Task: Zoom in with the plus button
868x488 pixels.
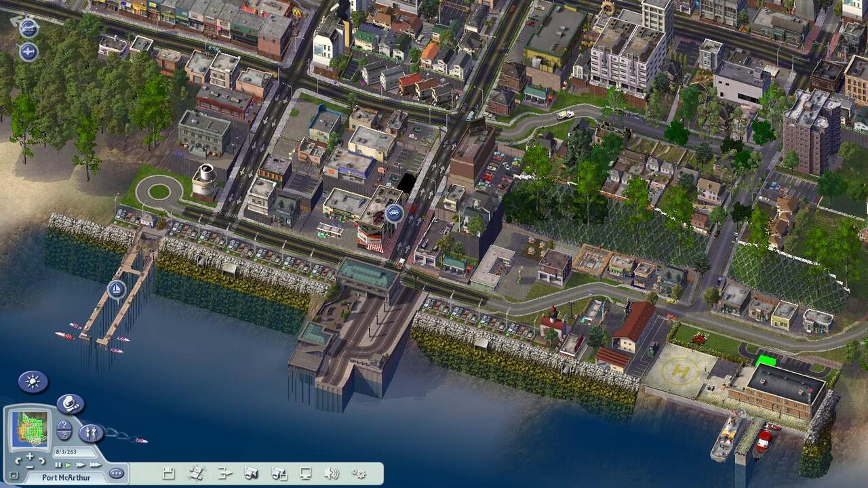Action: click(29, 455)
